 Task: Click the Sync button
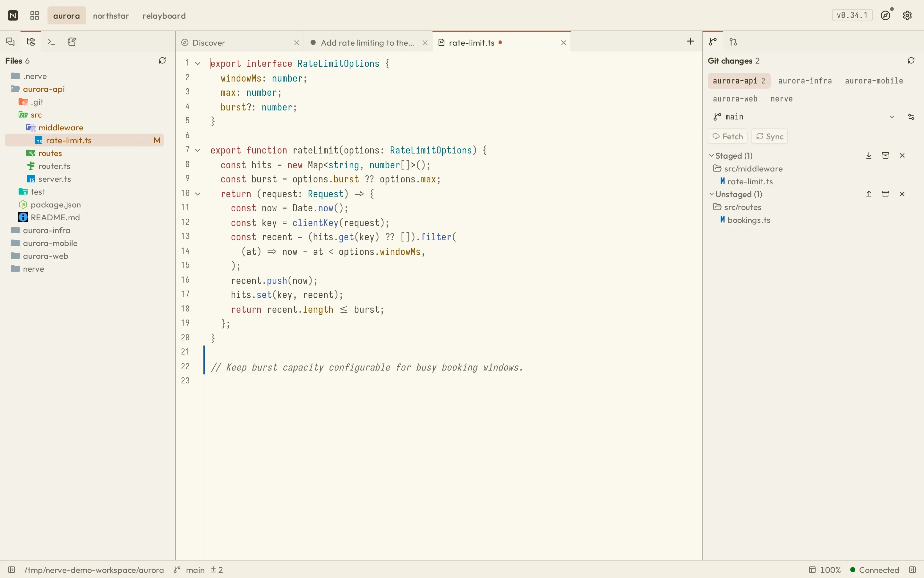[770, 136]
